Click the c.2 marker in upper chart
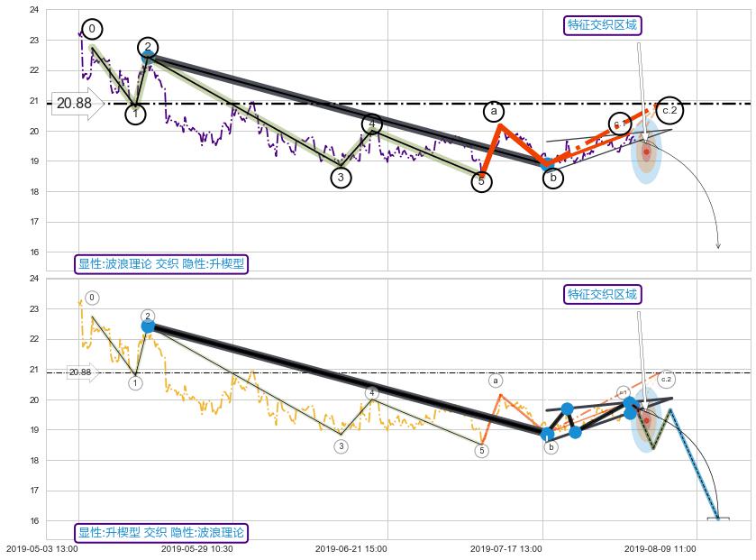The image size is (756, 560). 669,110
